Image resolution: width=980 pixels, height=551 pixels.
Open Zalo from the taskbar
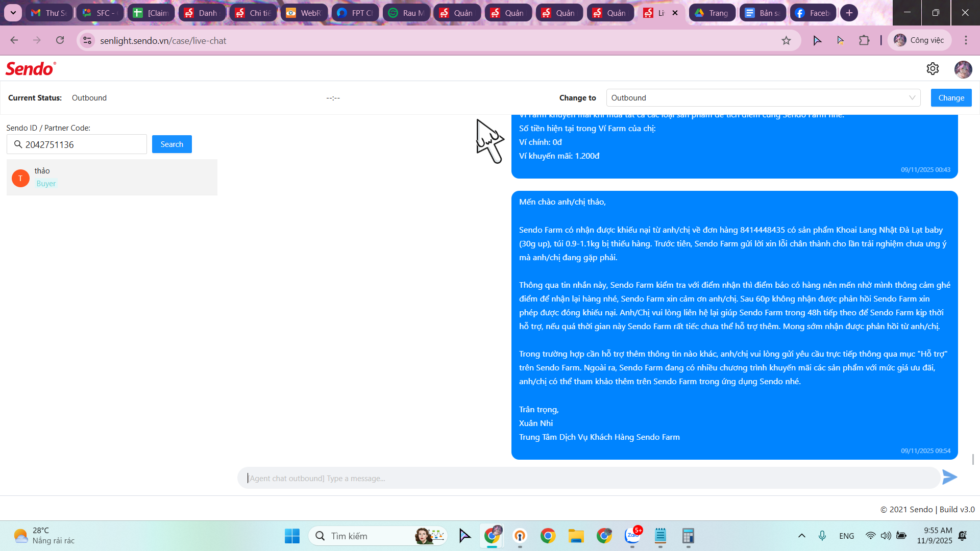(632, 536)
